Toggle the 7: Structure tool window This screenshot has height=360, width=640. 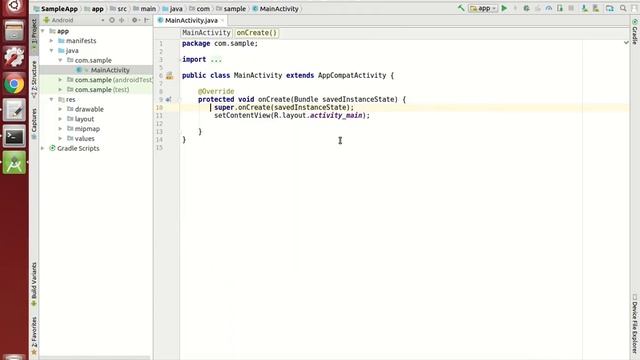point(34,79)
